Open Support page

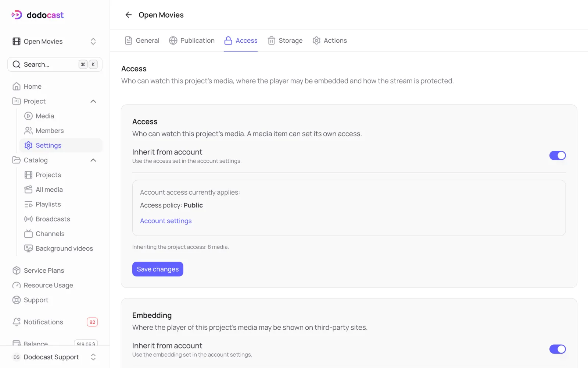tap(55, 300)
